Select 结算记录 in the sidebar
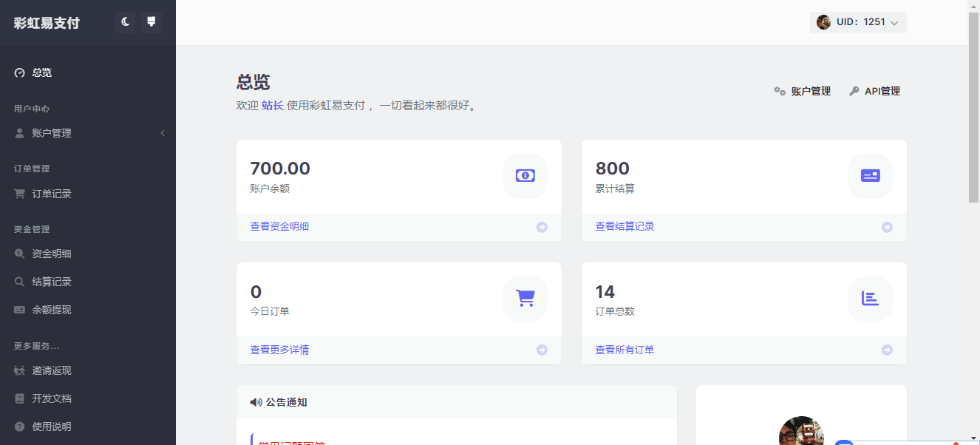Image resolution: width=980 pixels, height=445 pixels. [51, 282]
